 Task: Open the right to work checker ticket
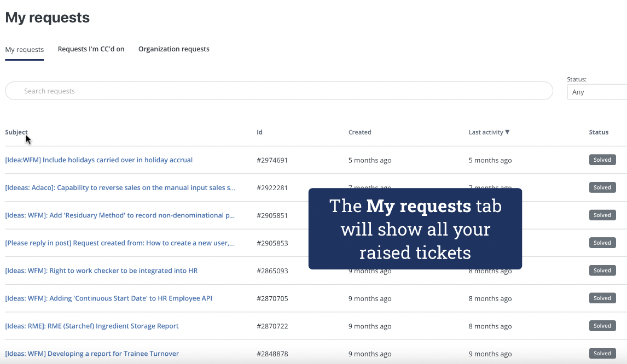pos(101,271)
